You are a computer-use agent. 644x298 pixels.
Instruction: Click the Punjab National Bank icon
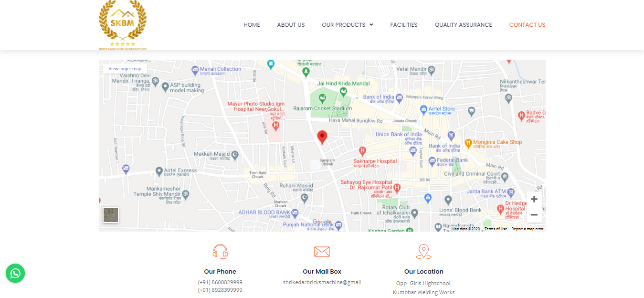(x=338, y=225)
